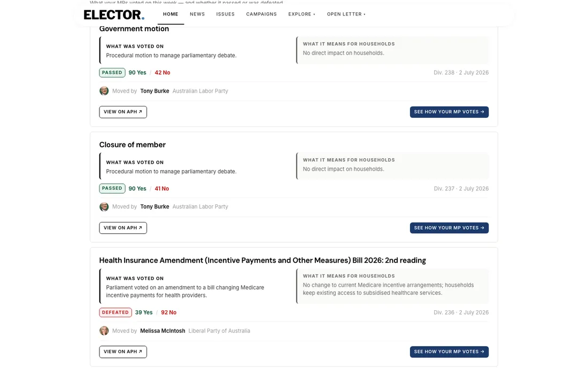The height and width of the screenshot is (368, 588).
Task: Click 'Div. 238 · 2 July 2026' text
Action: [461, 73]
